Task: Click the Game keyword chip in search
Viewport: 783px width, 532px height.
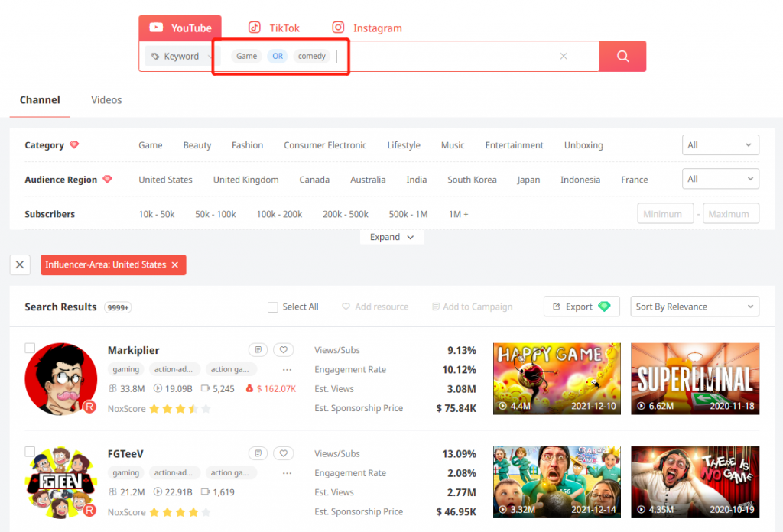Action: [247, 56]
